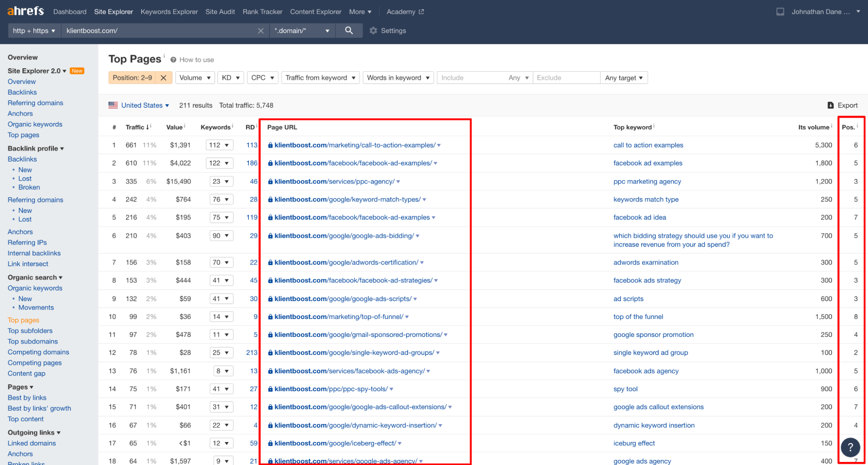868x465 pixels.
Task: Click the Competing domains sidebar link
Action: 38,352
